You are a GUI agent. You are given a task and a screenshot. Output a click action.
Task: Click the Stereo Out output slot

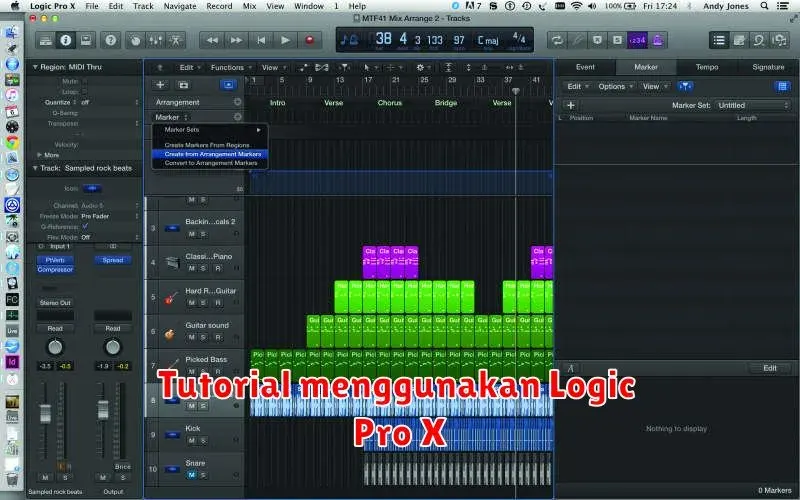pyautogui.click(x=55, y=303)
